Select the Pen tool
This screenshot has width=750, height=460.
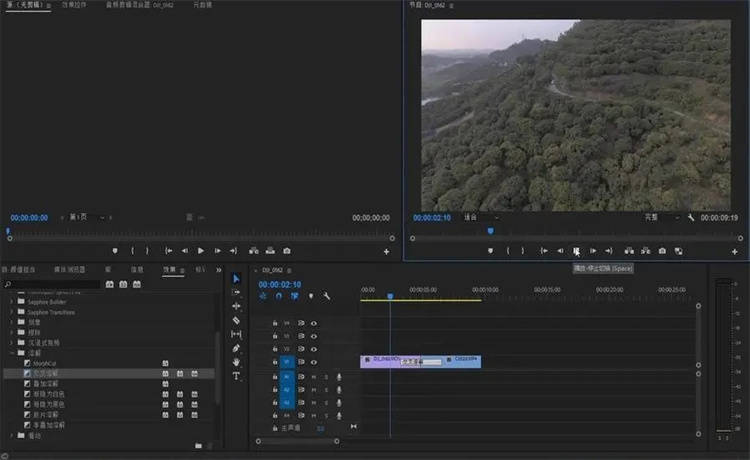click(x=236, y=348)
